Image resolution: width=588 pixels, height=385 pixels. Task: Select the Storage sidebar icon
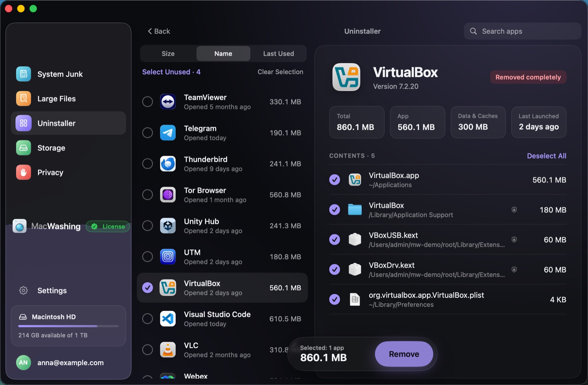click(x=24, y=148)
